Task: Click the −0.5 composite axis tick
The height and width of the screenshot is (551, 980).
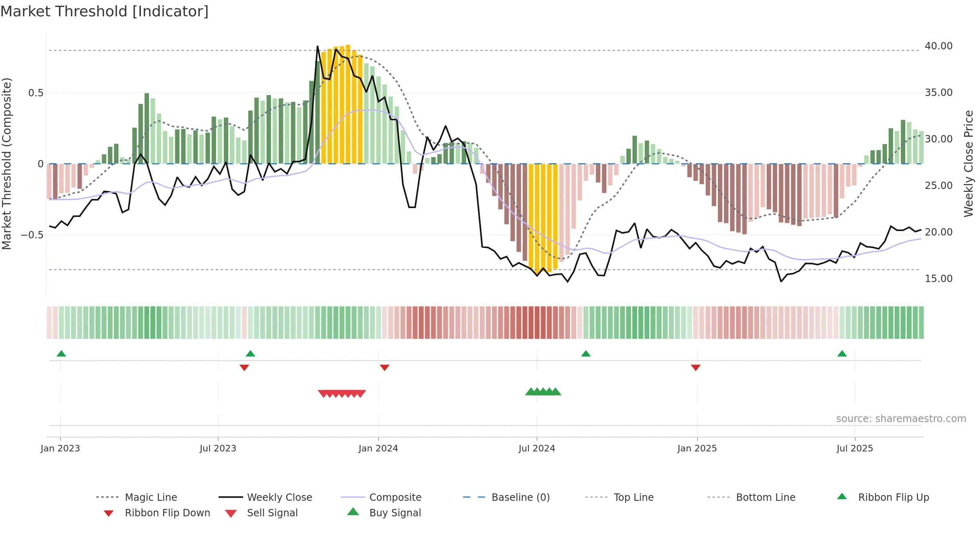Action: click(x=32, y=235)
